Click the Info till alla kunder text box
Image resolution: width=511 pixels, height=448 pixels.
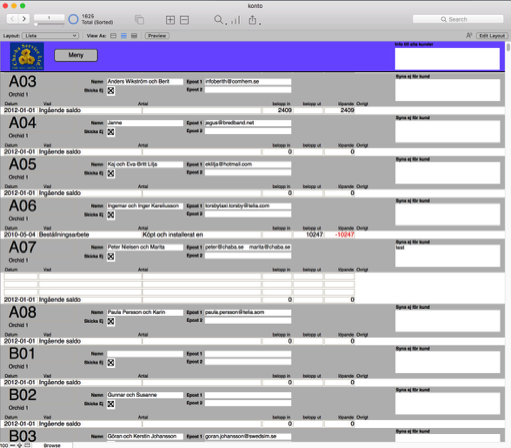tap(447, 59)
